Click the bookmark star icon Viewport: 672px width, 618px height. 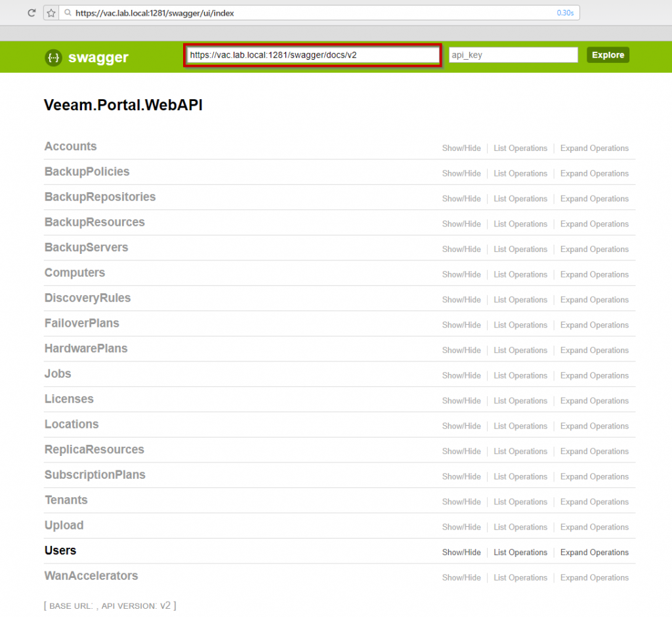tap(51, 13)
